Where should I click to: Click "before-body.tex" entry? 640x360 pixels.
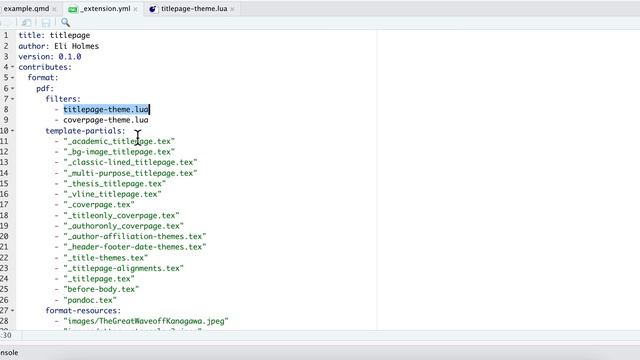(x=101, y=289)
